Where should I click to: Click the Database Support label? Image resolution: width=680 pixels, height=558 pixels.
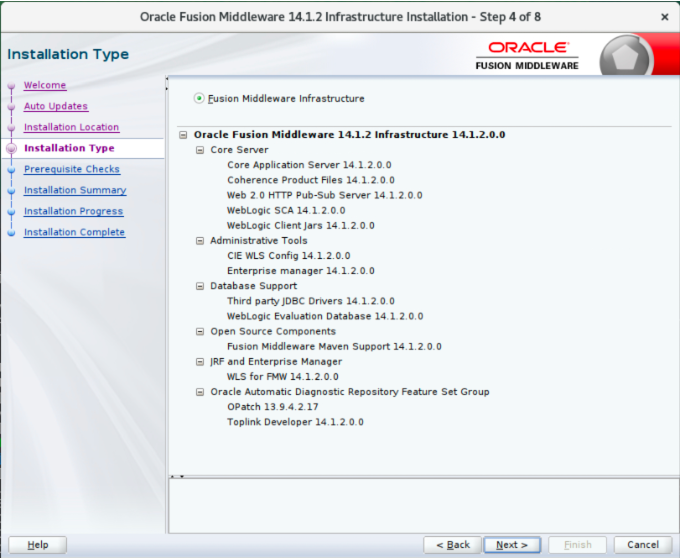[x=254, y=286]
